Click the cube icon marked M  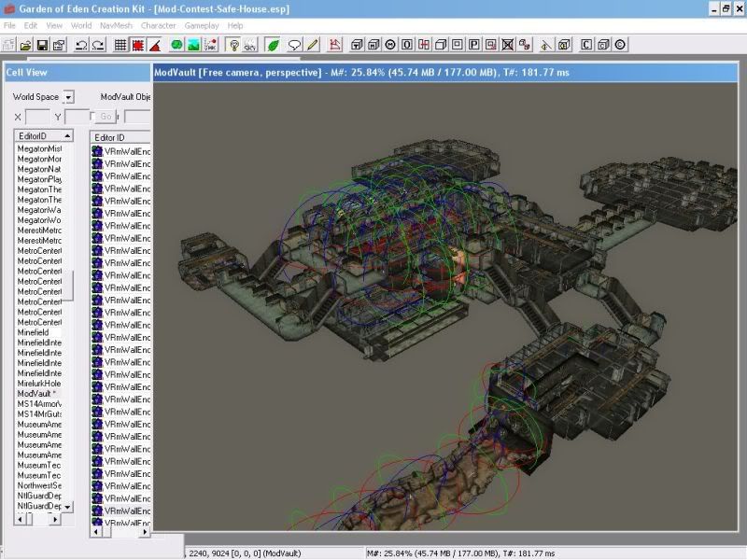tap(374, 45)
